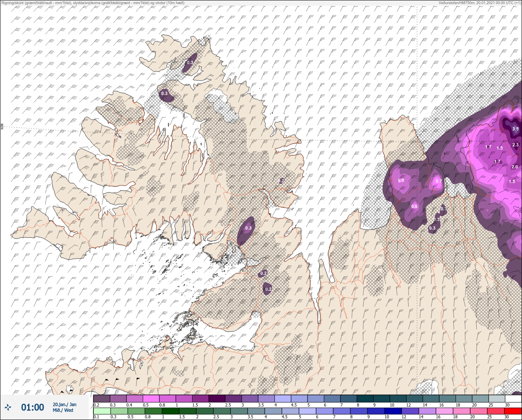The image size is (522, 420).
Task: Click the 2.3 precipitation value on the map
Action: point(515,145)
